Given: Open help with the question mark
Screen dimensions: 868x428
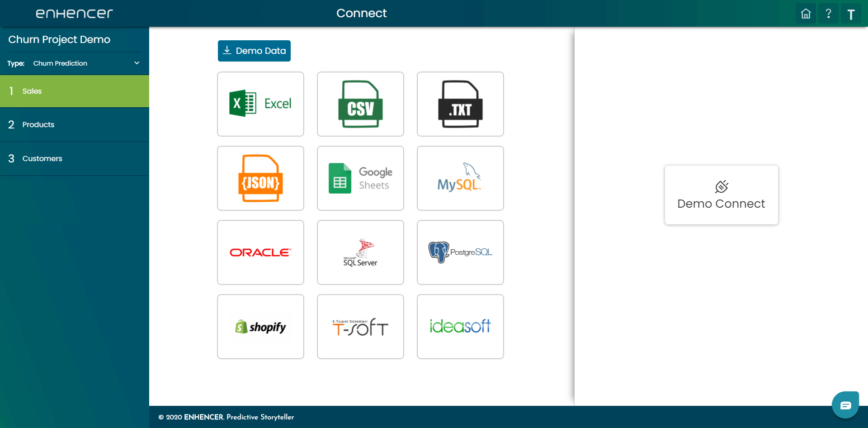Looking at the screenshot, I should tap(828, 14).
